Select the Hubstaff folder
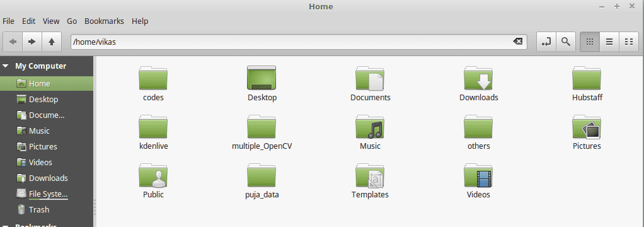Viewport: 644px width, 227px height. click(587, 84)
